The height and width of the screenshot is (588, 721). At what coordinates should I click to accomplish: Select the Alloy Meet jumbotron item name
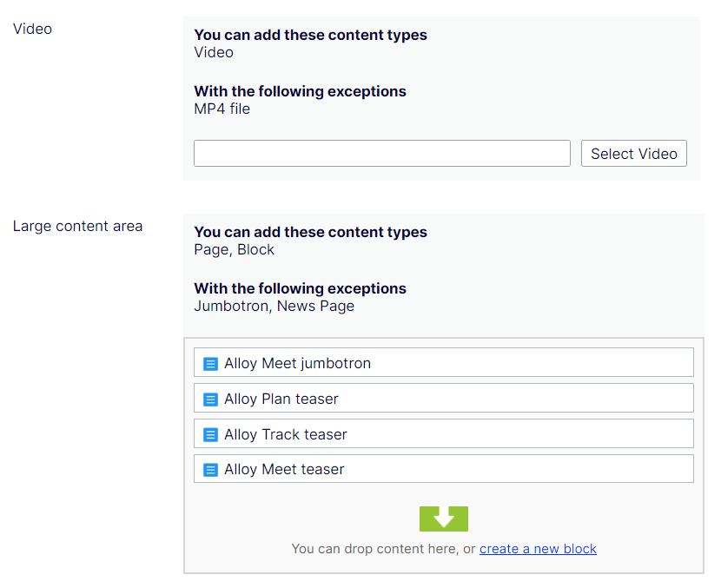click(297, 364)
